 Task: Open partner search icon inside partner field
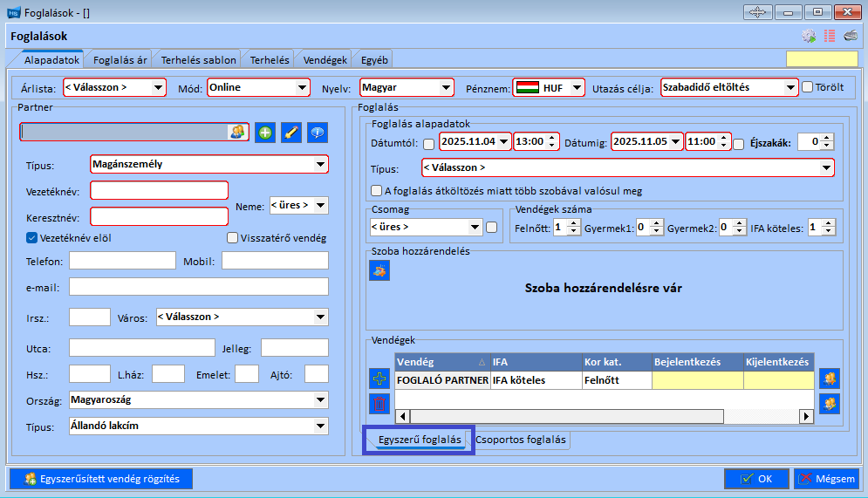[x=237, y=132]
